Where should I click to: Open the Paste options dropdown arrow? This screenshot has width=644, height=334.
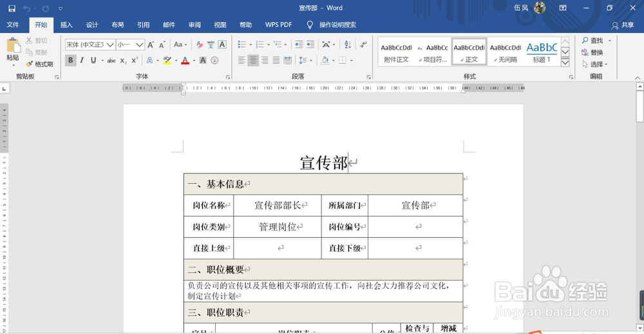[x=13, y=65]
